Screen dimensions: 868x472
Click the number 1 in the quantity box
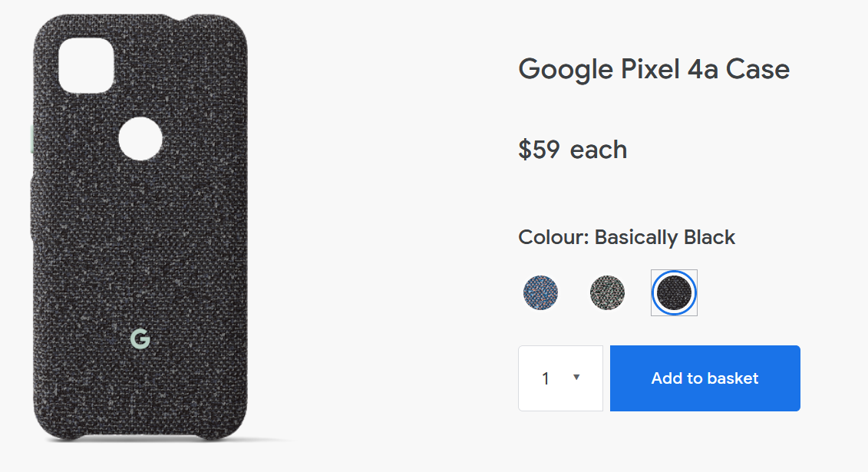[x=545, y=379]
